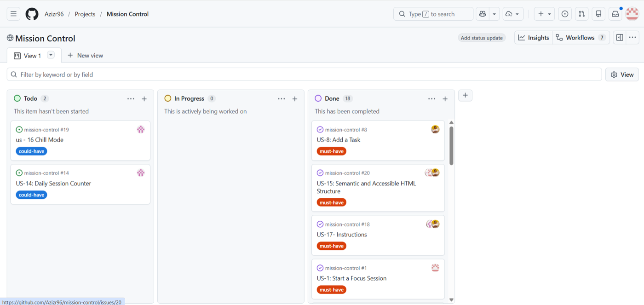
Task: Click must-have label on Instructions card
Action: tap(332, 246)
